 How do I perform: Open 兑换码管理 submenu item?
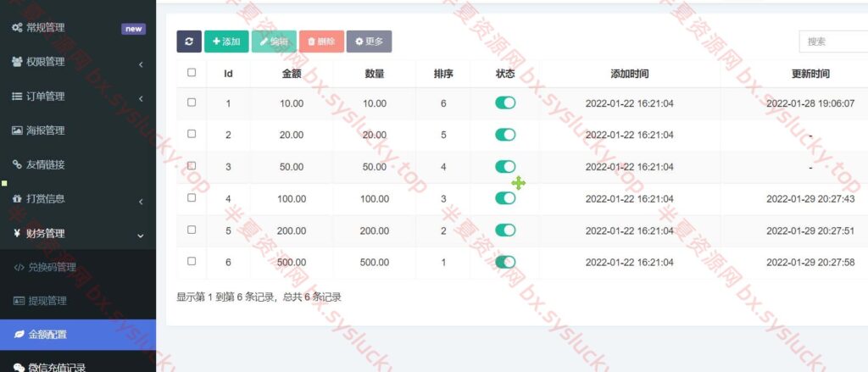pyautogui.click(x=77, y=268)
